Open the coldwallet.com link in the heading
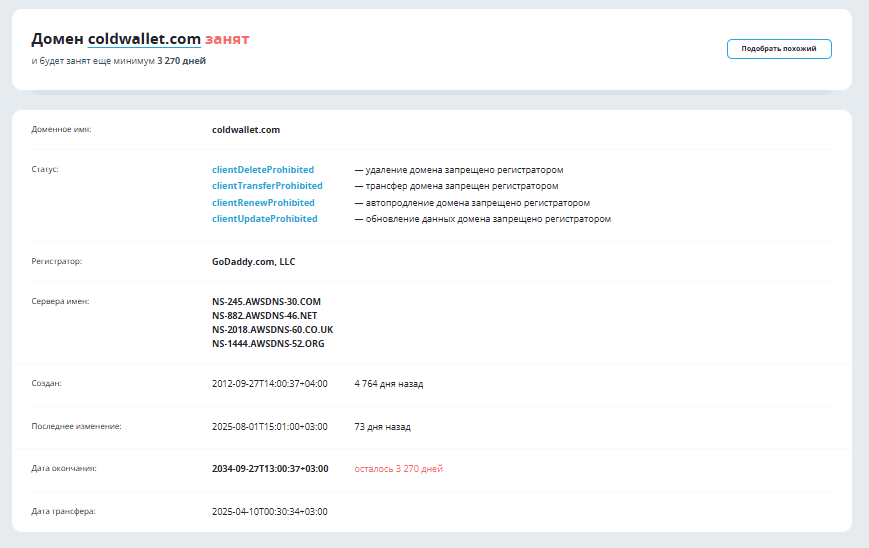Screen dimensions: 869x548 [144, 39]
